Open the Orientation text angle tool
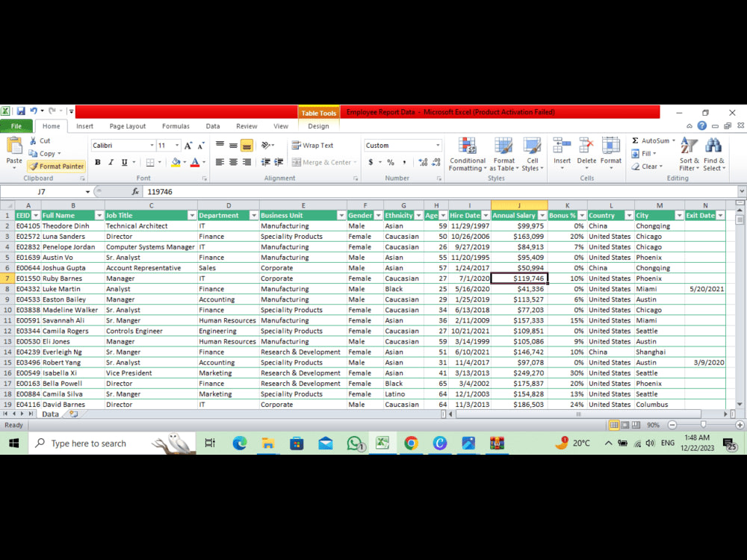747x560 pixels. coord(267,146)
